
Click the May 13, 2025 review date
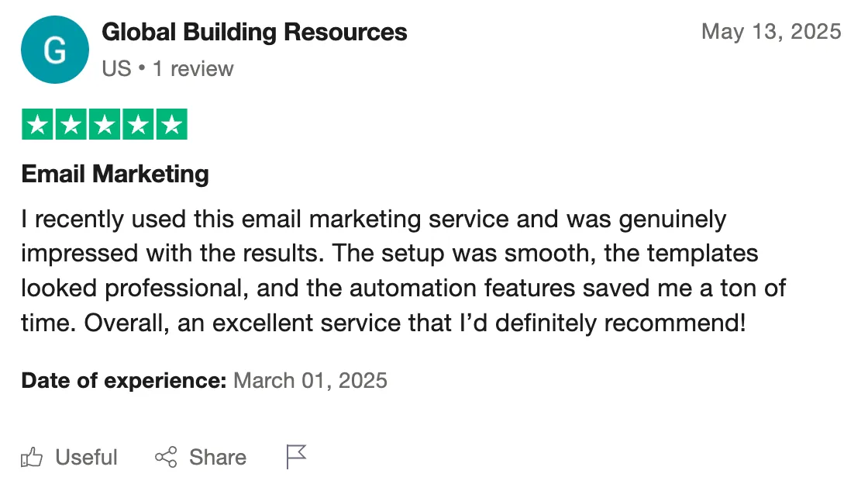pyautogui.click(x=771, y=32)
